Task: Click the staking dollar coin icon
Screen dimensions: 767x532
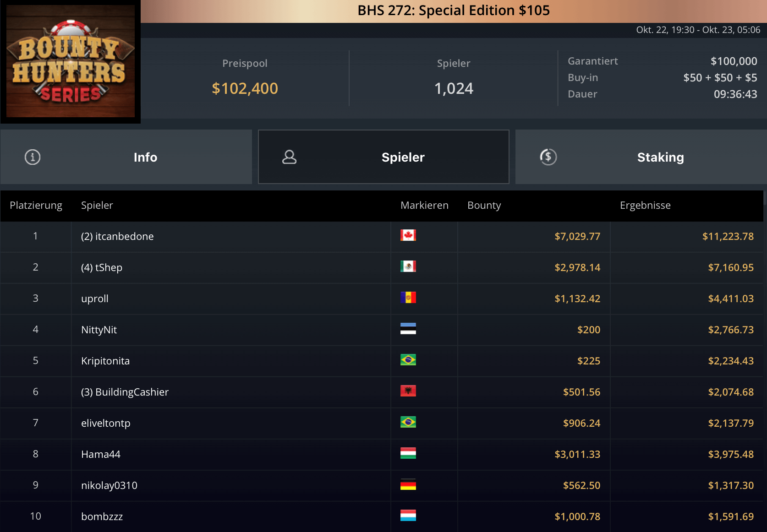Action: coord(548,157)
